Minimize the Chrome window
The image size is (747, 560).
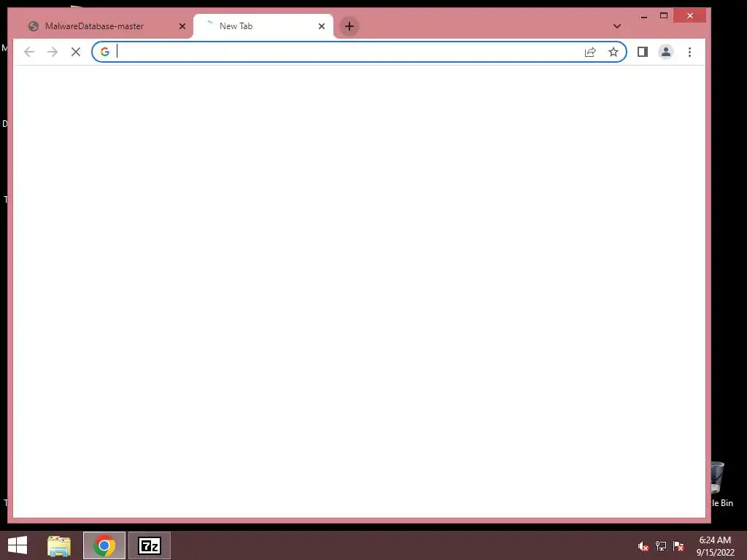(x=644, y=16)
